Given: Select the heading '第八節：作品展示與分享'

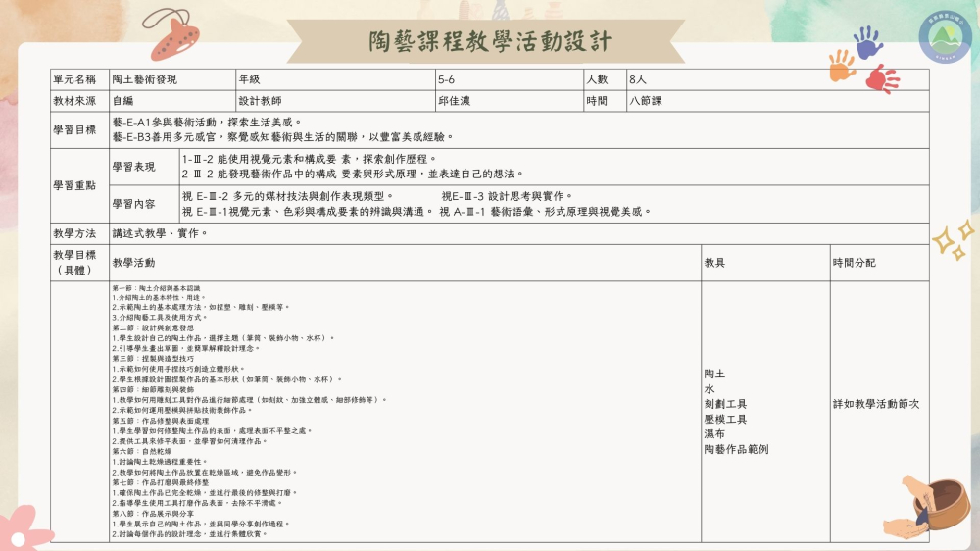Looking at the screenshot, I should point(153,514).
